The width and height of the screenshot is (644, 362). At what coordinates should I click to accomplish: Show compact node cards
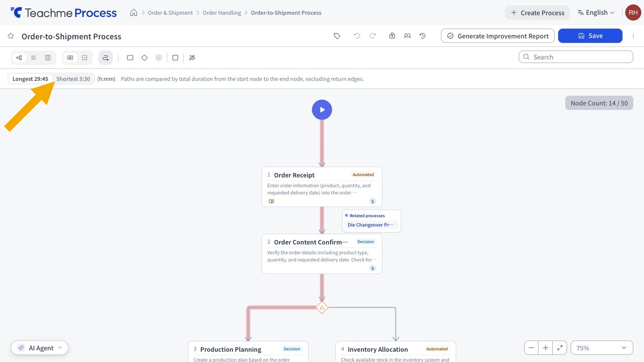(x=85, y=58)
